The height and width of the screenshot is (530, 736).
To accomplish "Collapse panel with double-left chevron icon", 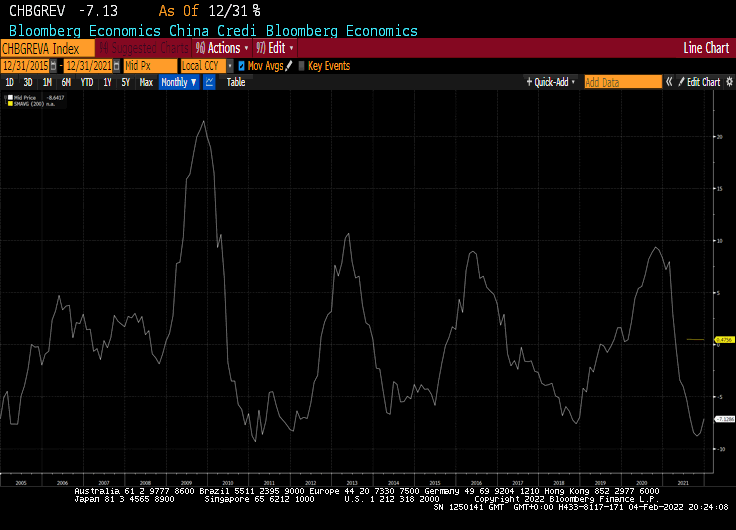I will 669,82.
